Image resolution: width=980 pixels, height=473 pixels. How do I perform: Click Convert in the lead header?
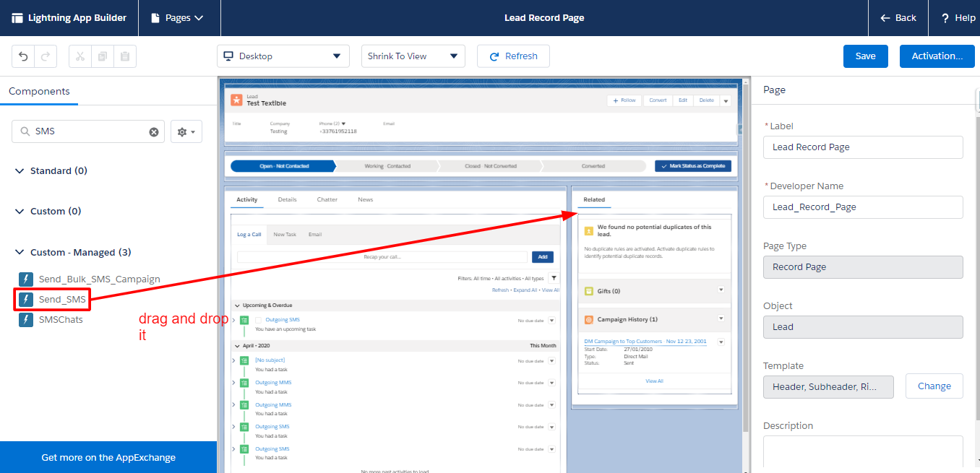(658, 100)
